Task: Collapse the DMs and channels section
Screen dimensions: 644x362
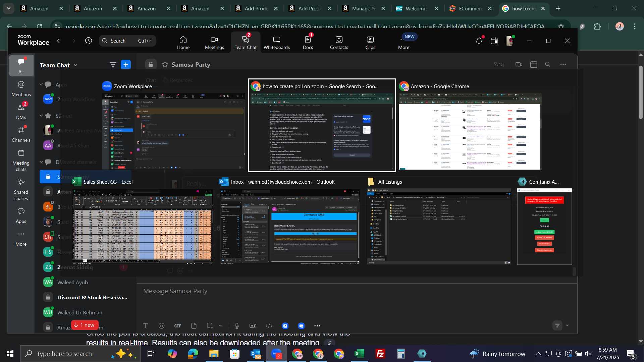Action: point(41,162)
